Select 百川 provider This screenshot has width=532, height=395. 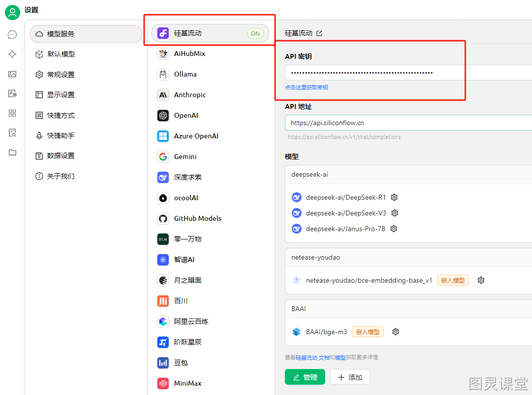click(x=210, y=301)
